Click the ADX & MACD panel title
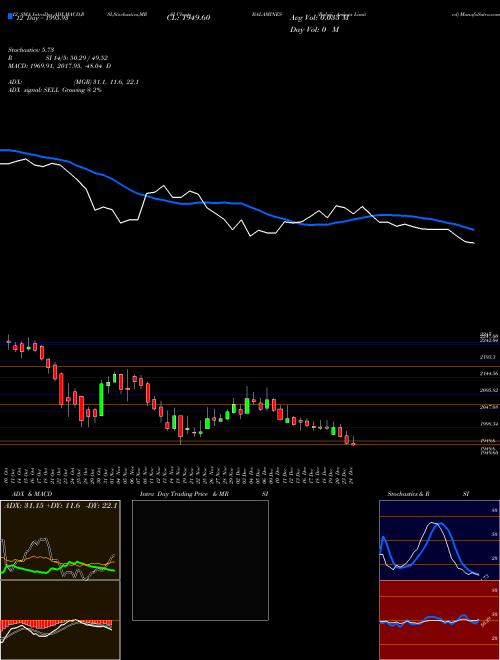 coord(32,494)
